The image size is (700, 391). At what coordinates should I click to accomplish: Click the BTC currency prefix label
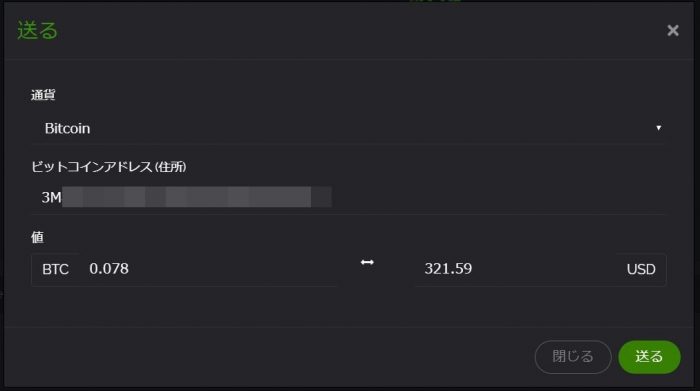coord(55,270)
